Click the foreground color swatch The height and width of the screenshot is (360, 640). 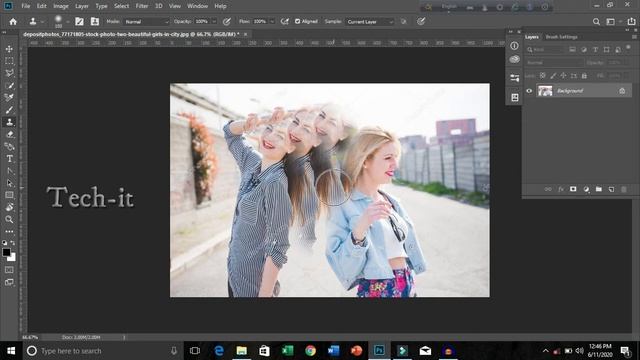7,252
